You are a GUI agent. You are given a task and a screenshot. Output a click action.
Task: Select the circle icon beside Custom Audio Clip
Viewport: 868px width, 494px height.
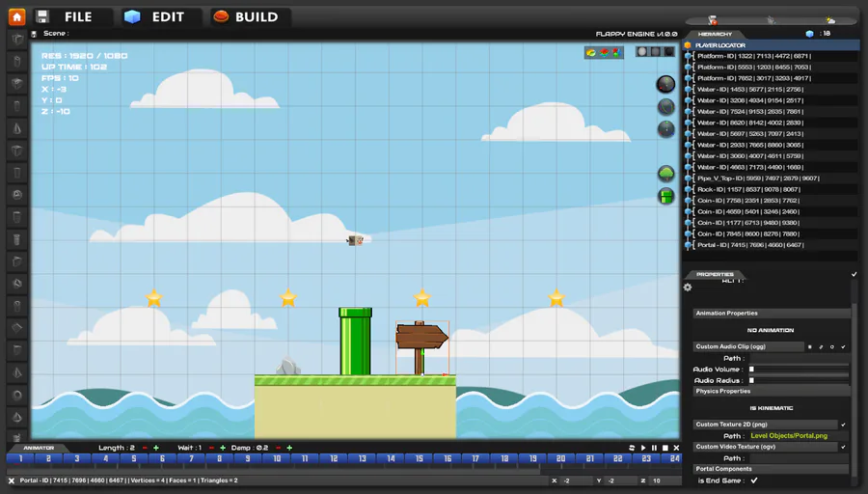(x=832, y=346)
